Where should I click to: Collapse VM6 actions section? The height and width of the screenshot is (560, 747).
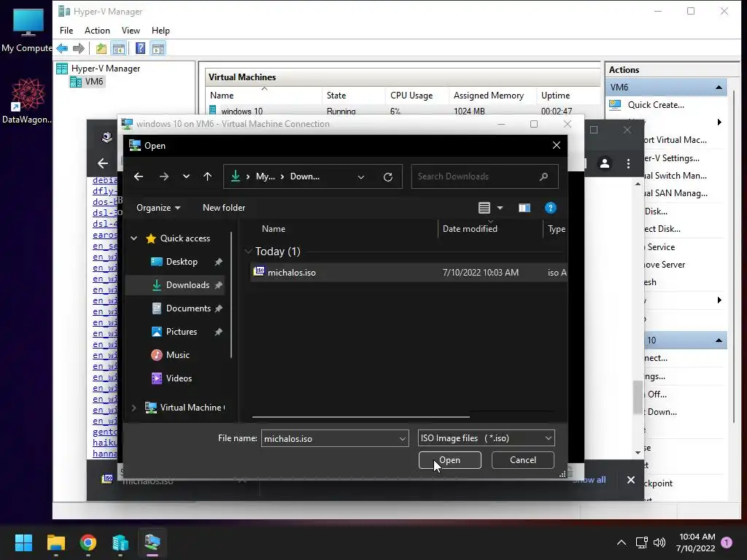719,87
